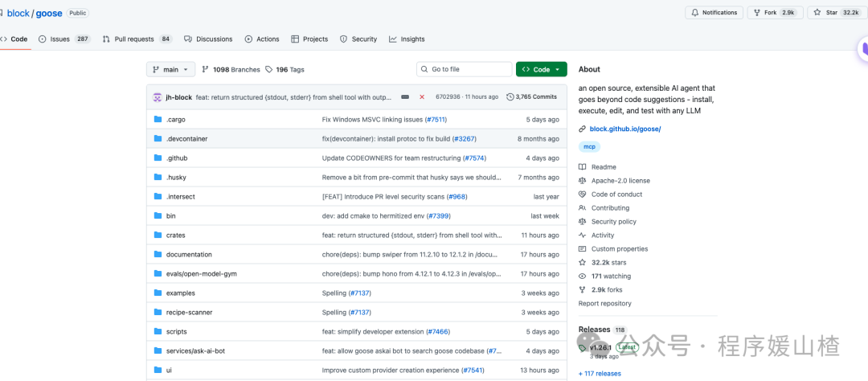This screenshot has height=381, width=868.
Task: Open the Notifications subscription button
Action: click(x=714, y=13)
